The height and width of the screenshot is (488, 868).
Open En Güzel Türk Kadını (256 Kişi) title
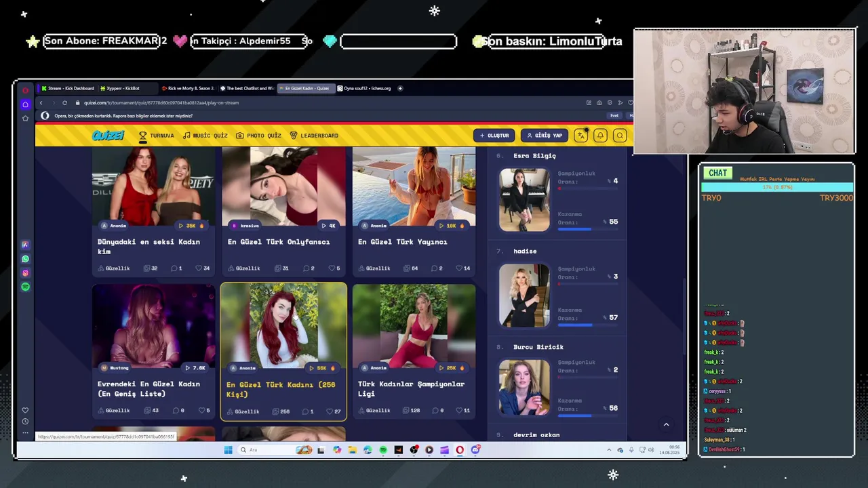(x=281, y=390)
